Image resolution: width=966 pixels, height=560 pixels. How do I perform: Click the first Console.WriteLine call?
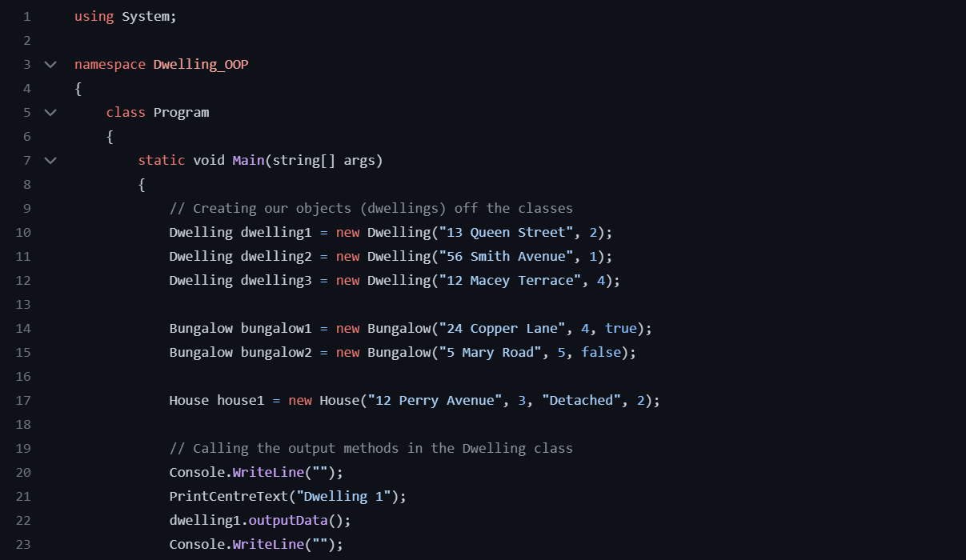pos(236,472)
